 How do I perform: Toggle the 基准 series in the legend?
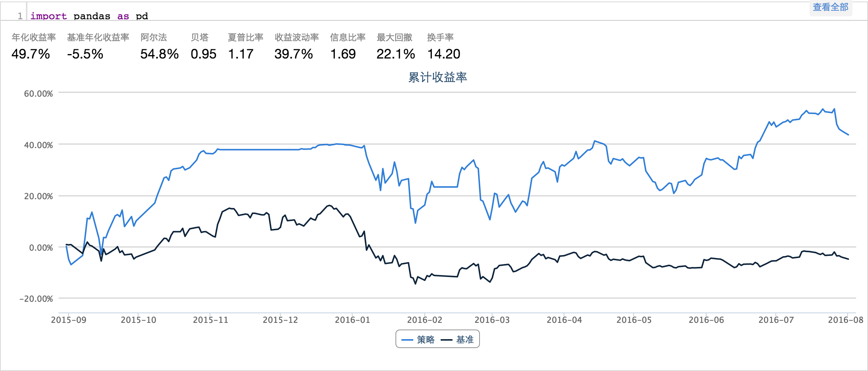[465, 340]
